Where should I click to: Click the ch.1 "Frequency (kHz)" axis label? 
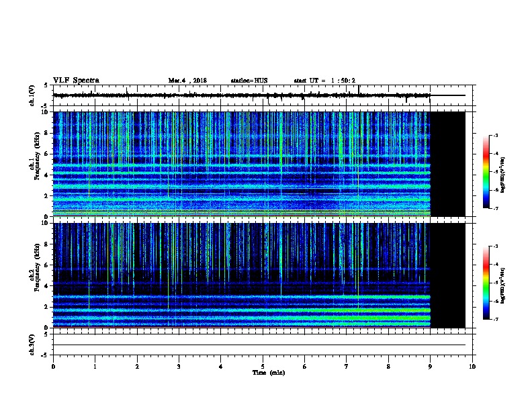(37, 156)
